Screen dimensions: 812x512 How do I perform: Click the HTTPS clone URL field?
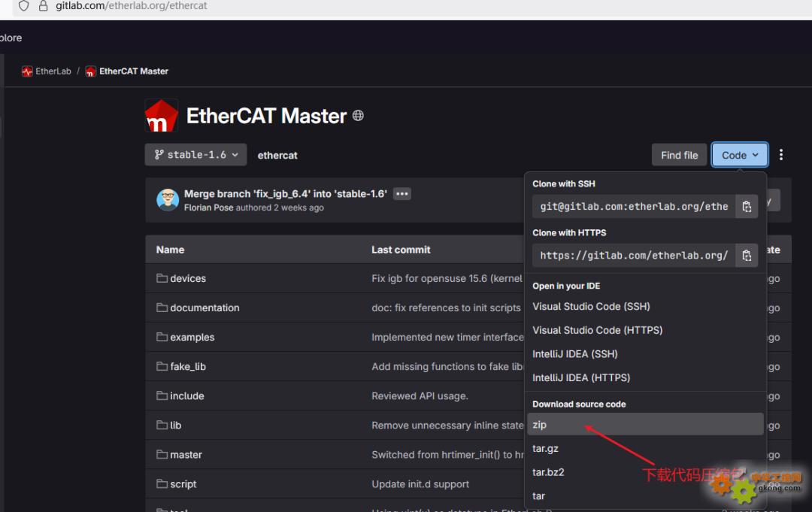click(x=634, y=255)
